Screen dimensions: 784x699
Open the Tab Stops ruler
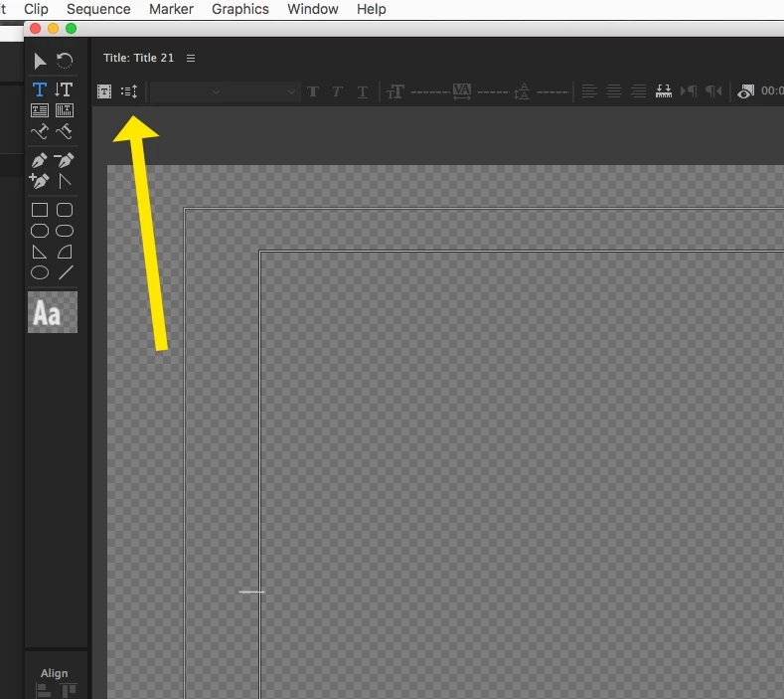click(x=664, y=91)
